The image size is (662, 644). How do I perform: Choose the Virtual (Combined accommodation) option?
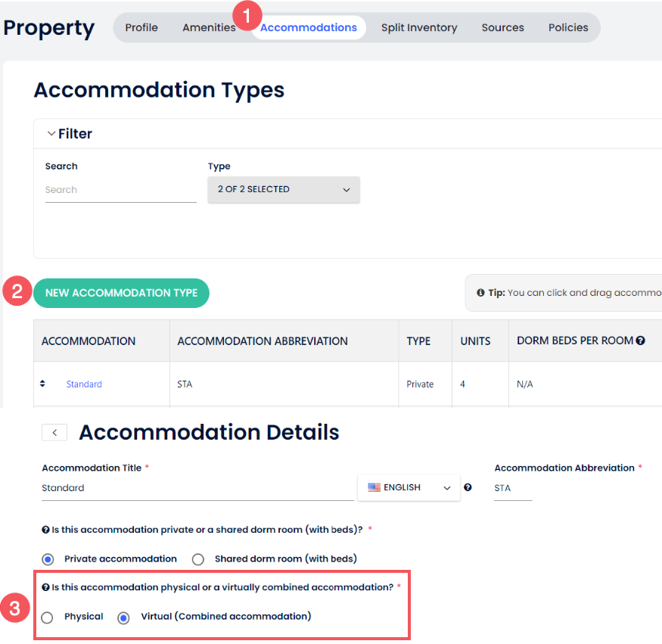(124, 618)
